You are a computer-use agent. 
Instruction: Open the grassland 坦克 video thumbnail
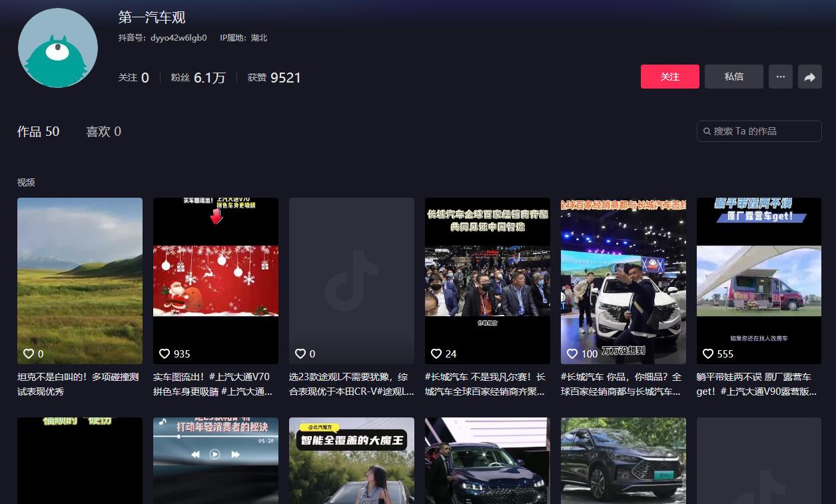coord(80,281)
